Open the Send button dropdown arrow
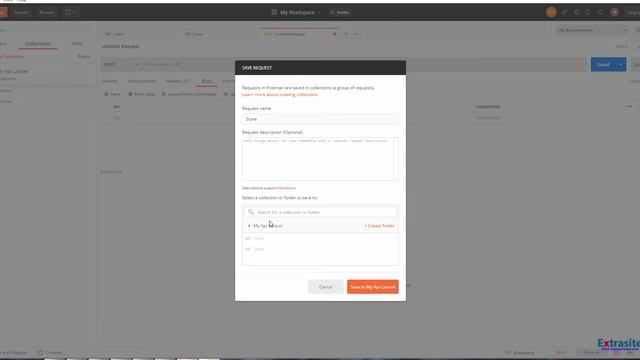The height and width of the screenshot is (360, 640). (x=621, y=64)
